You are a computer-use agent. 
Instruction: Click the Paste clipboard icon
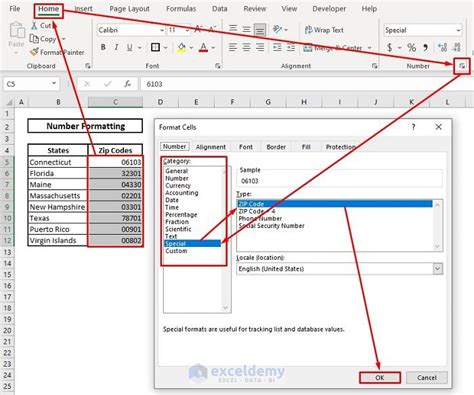pos(16,31)
